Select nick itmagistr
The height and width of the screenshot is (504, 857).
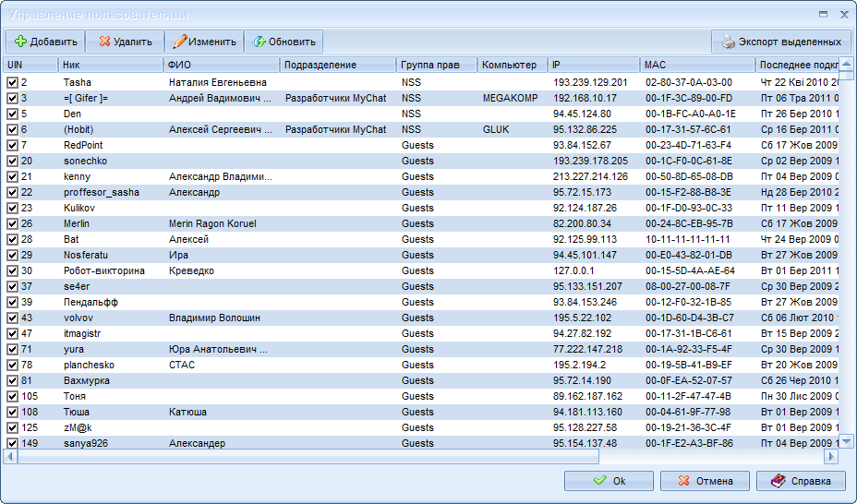click(x=82, y=333)
